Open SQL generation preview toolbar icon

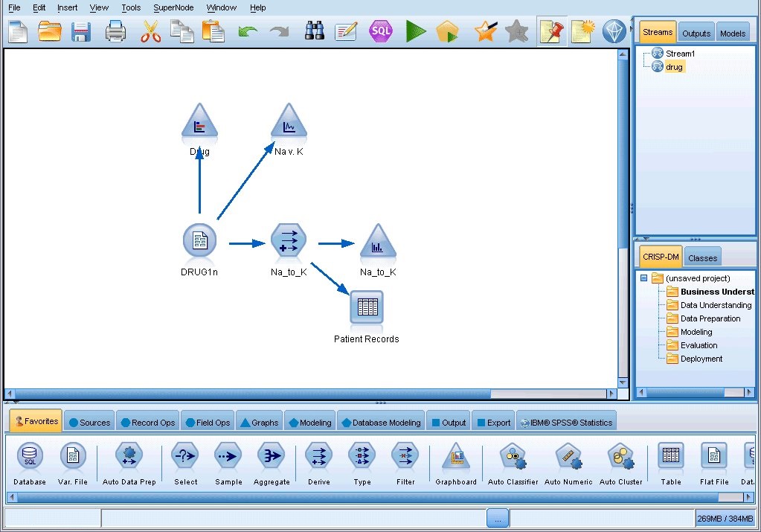(x=381, y=31)
